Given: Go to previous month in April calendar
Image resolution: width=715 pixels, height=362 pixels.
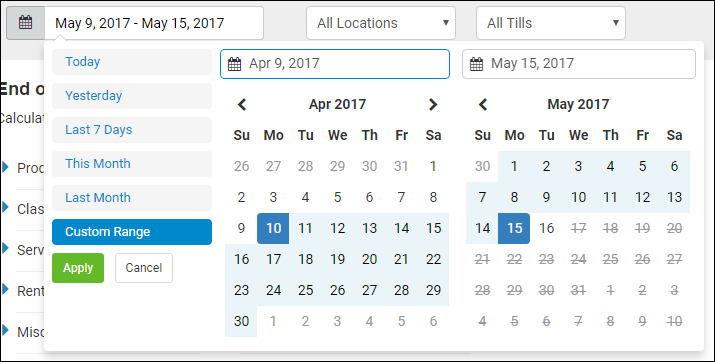Looking at the screenshot, I should (x=242, y=104).
